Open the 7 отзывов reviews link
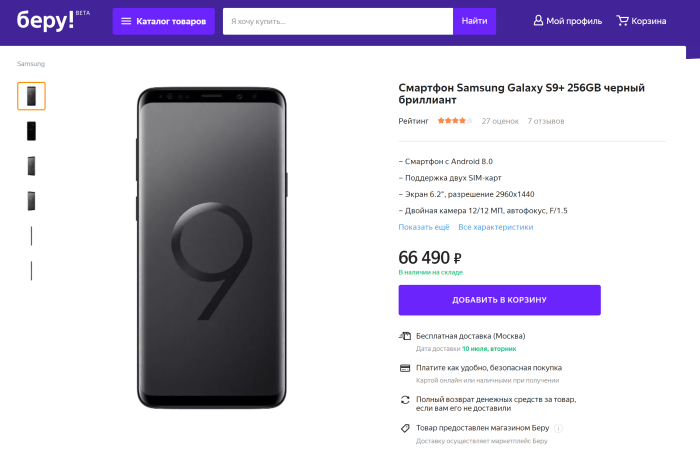This screenshot has width=700, height=455. (x=546, y=121)
